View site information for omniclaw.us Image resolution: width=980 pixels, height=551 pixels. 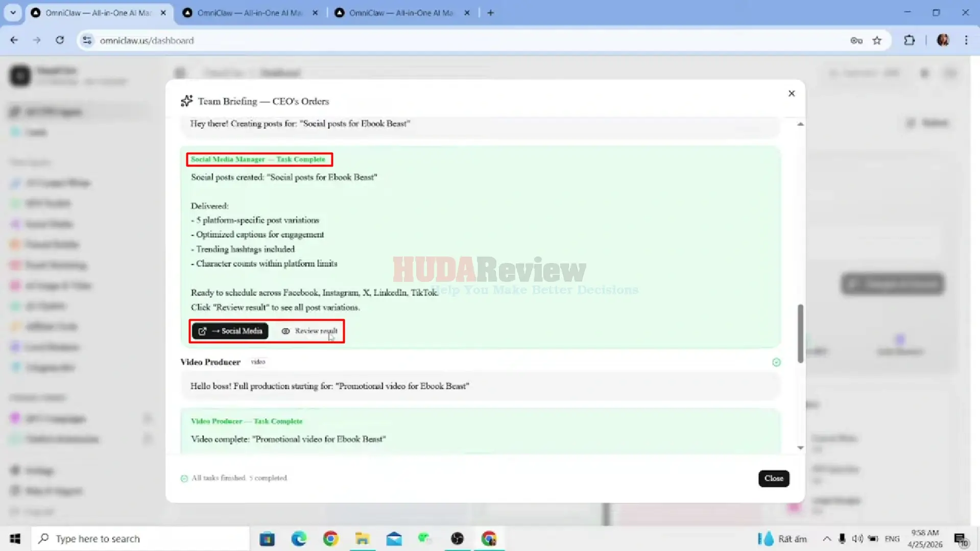[87, 40]
